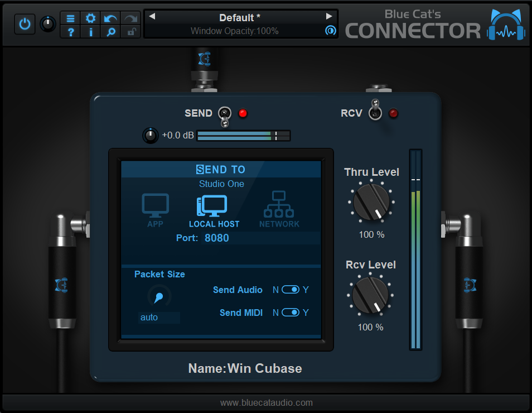Toggle the Send Audio switch

coord(291,290)
